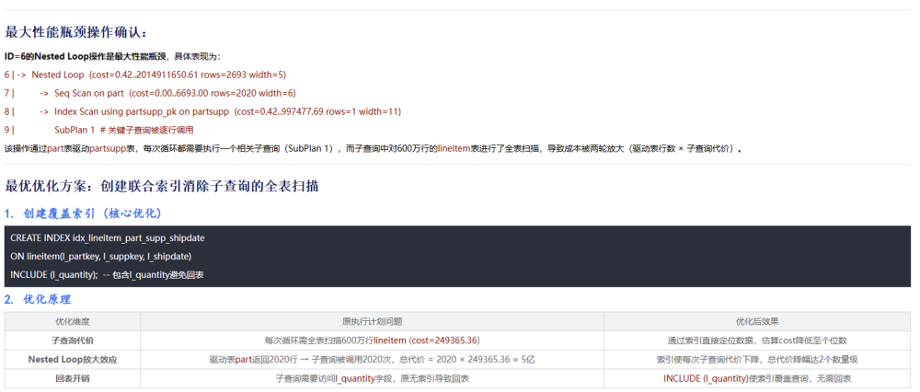Click the subheading 2. 优化原理
This screenshot has height=392, width=920.
(38, 299)
